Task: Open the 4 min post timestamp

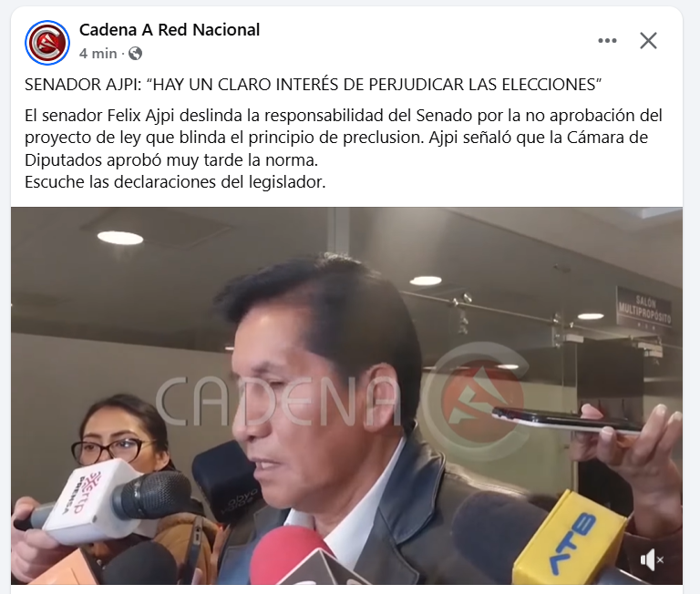Action: [x=98, y=54]
